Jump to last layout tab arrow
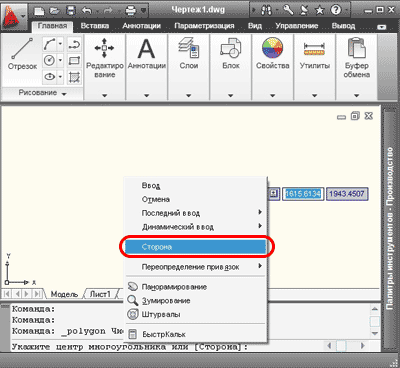This screenshot has width=400, height=368. coord(37,294)
